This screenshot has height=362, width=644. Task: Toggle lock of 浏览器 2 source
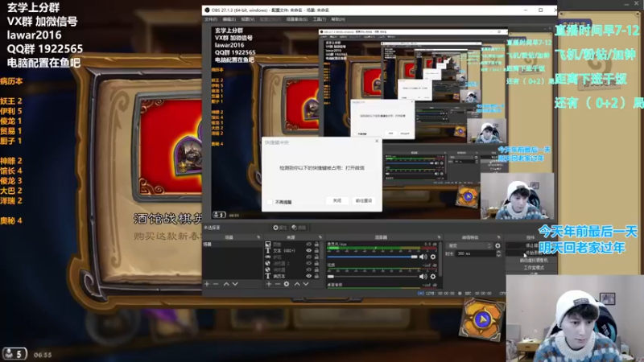(316, 263)
